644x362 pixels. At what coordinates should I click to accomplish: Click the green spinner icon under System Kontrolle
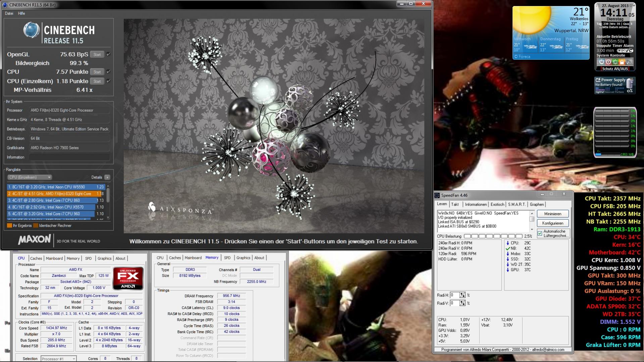coord(615,62)
